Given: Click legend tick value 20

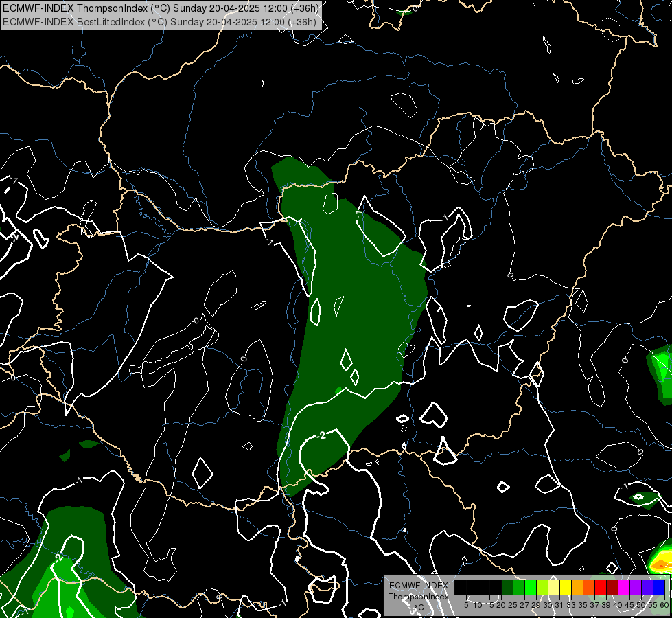Looking at the screenshot, I should (501, 605).
